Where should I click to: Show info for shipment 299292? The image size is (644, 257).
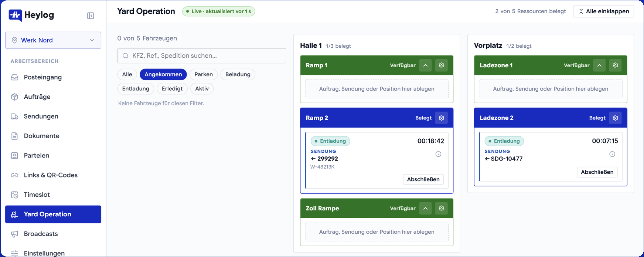(x=438, y=154)
